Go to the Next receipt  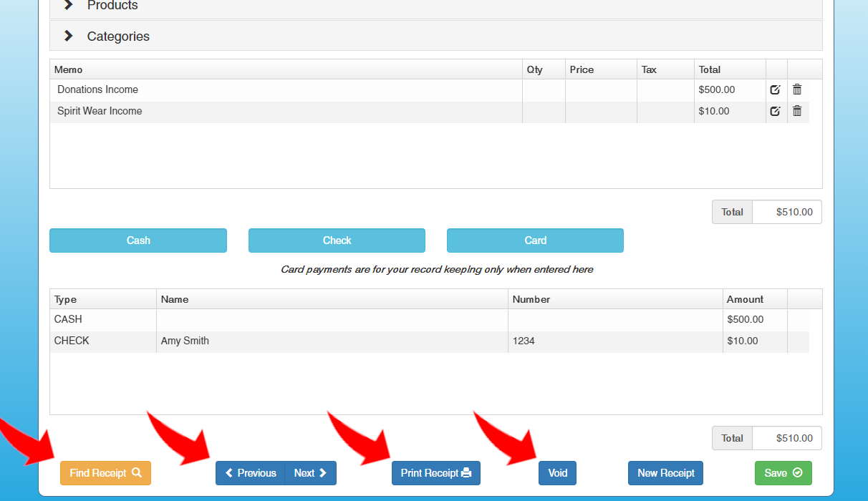point(310,473)
